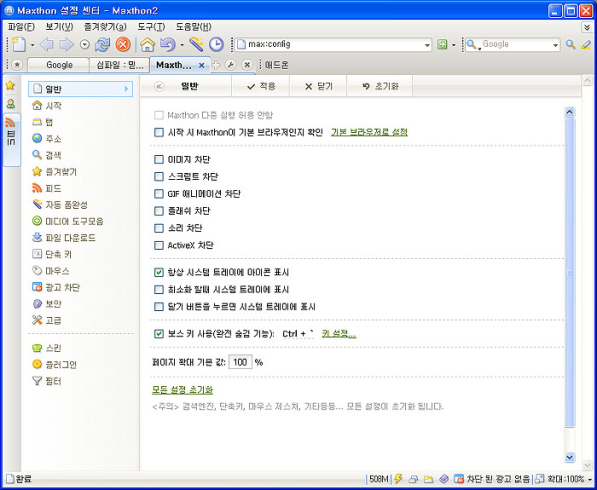
Task: Click the lightning bolt status icon
Action: (398, 479)
